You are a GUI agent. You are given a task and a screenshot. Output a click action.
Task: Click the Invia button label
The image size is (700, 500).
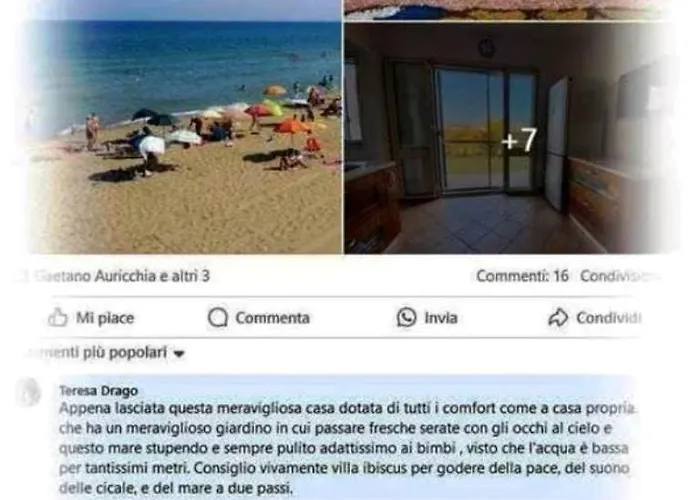(441, 318)
